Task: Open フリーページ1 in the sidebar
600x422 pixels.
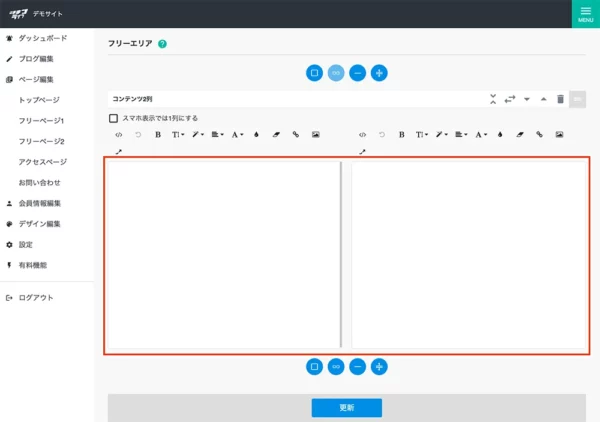Action: click(x=41, y=121)
